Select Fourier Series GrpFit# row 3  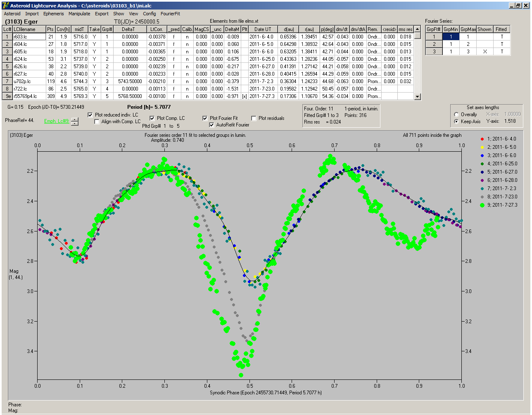434,52
